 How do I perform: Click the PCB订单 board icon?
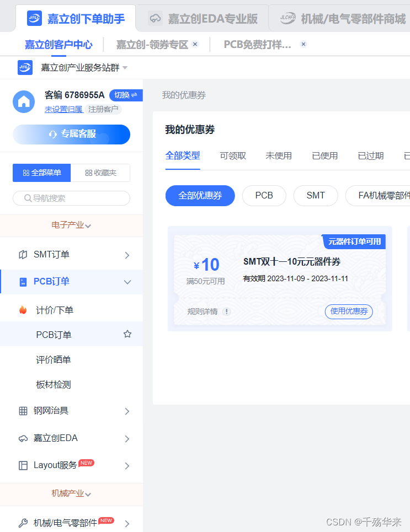(23, 282)
